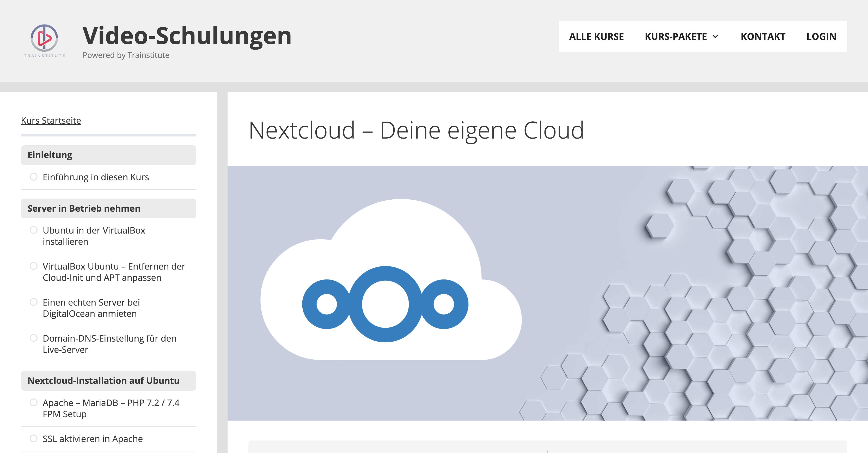The width and height of the screenshot is (868, 453).
Task: Click the Powered by Trainstitute tagline
Action: pyautogui.click(x=126, y=55)
